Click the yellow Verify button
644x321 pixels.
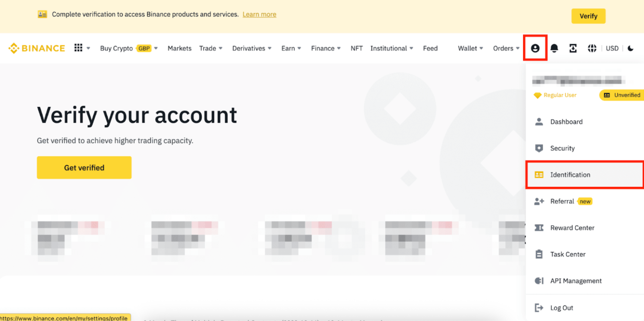588,16
